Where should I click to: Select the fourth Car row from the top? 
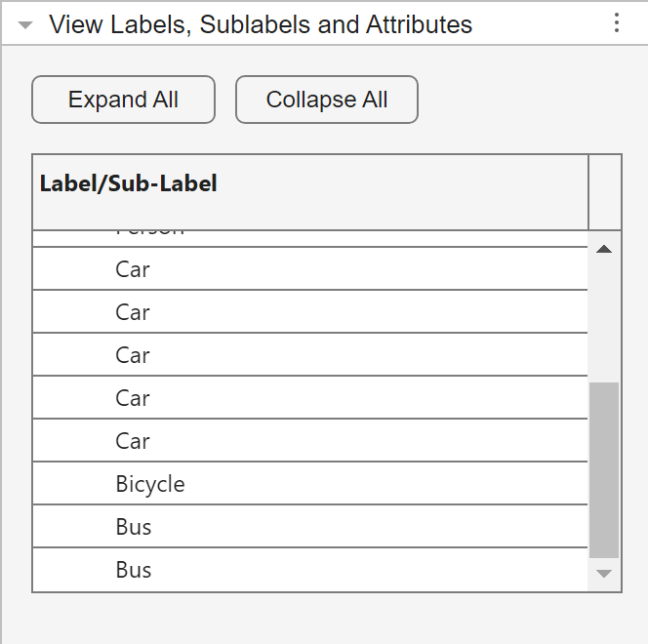point(309,398)
